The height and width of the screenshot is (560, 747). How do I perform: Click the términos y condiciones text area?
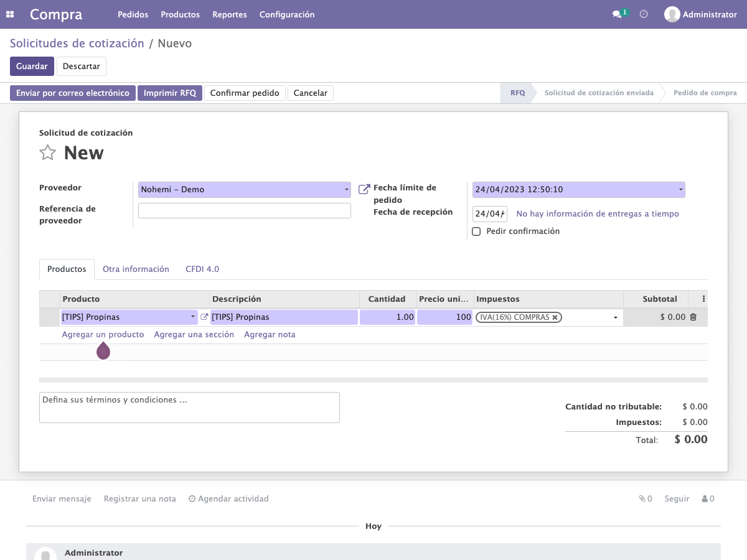tap(189, 408)
